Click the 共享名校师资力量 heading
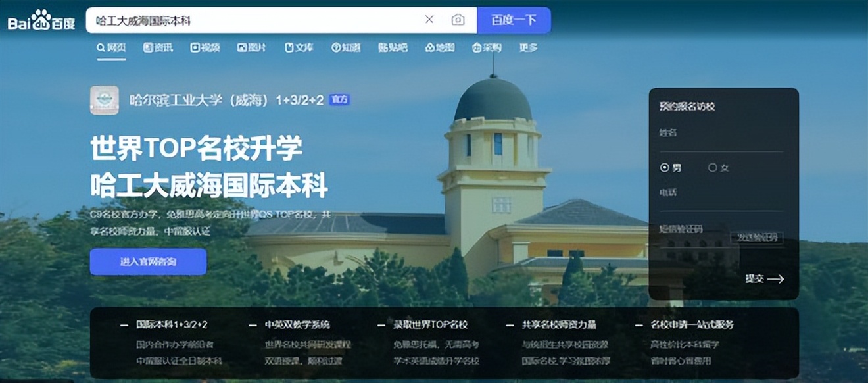 click(x=559, y=324)
